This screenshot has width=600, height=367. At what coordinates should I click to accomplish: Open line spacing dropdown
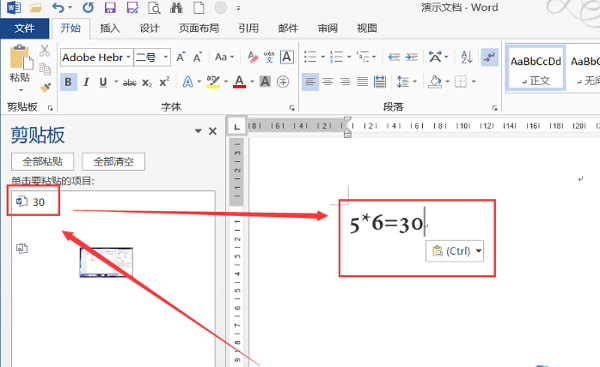coord(415,82)
